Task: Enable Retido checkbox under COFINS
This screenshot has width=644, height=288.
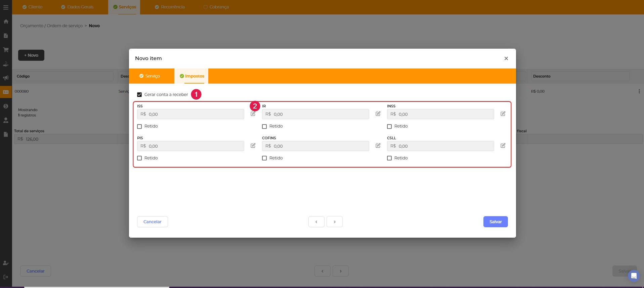Action: 264,158
